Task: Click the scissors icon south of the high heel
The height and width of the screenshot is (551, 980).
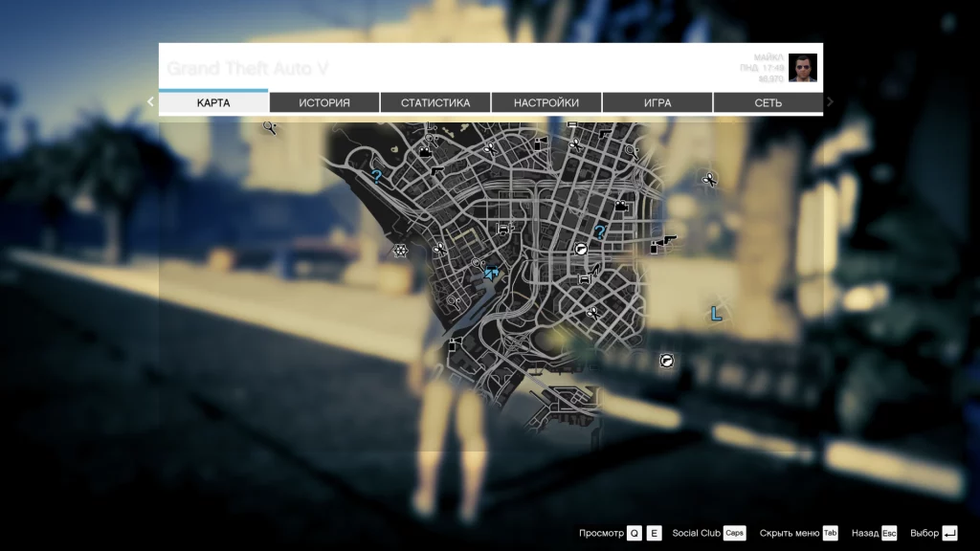Action: (x=592, y=313)
